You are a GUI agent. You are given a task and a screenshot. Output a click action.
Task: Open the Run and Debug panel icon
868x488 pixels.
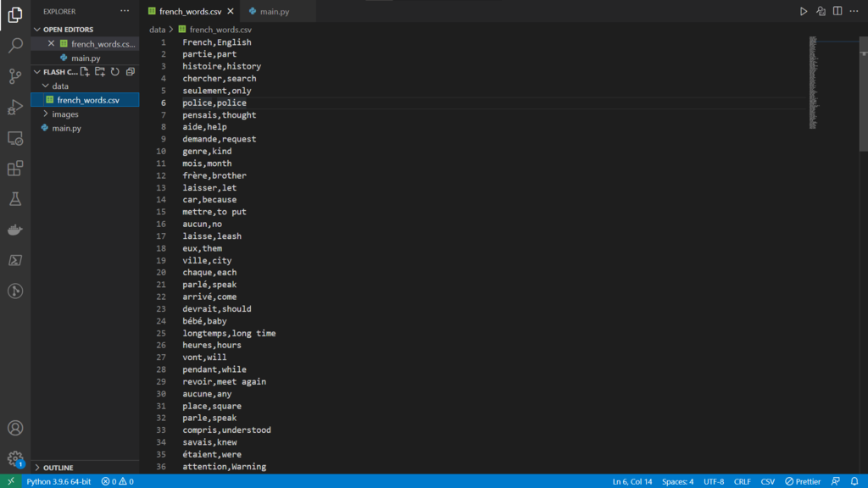point(16,107)
